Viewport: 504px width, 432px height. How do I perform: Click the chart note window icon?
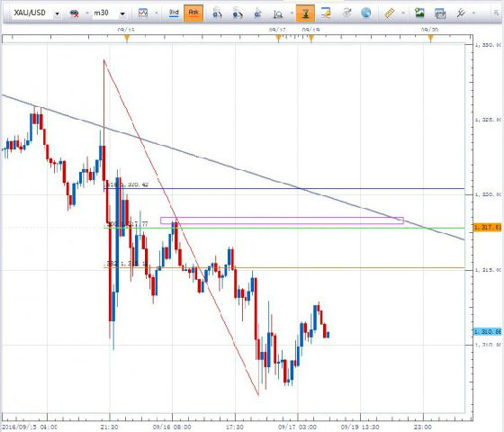326,13
